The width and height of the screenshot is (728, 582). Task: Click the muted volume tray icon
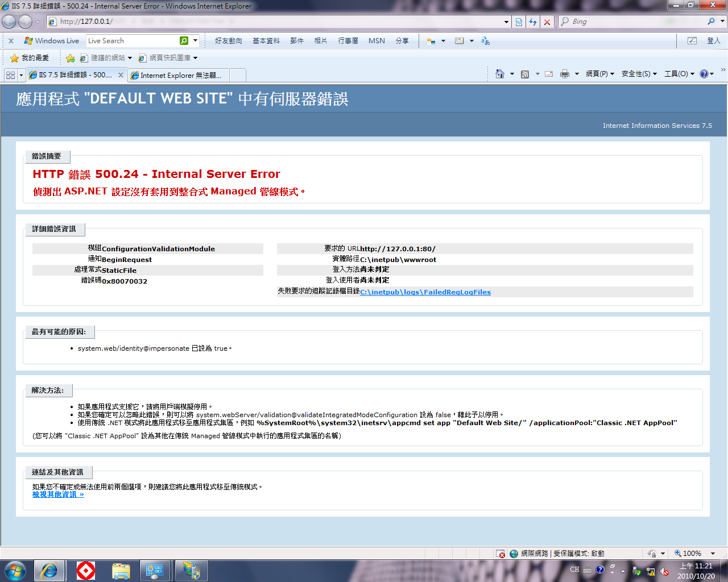pos(664,571)
